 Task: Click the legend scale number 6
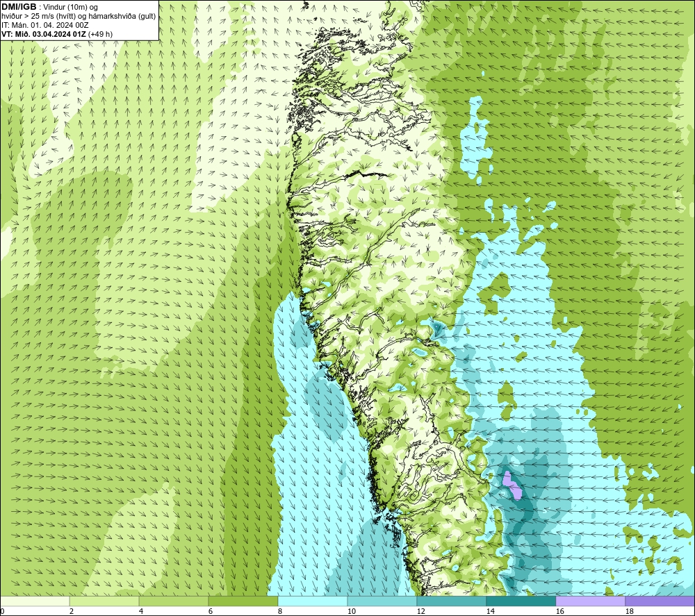pyautogui.click(x=211, y=612)
